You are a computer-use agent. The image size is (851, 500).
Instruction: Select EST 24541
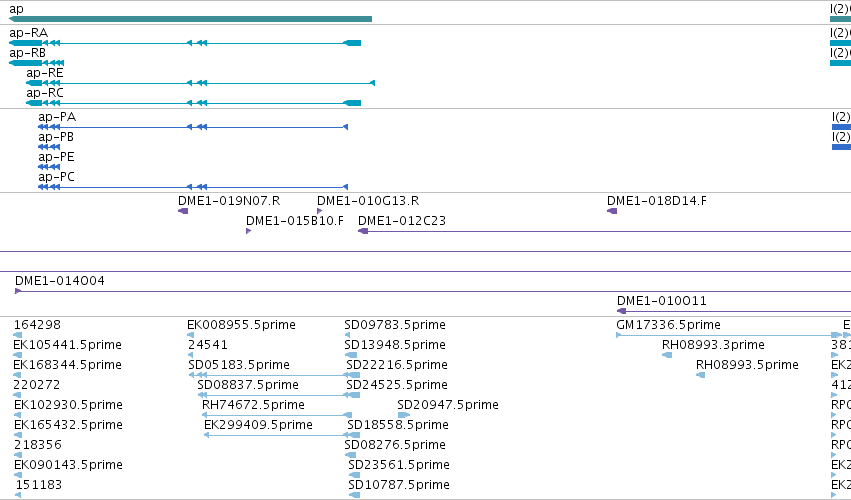(190, 355)
